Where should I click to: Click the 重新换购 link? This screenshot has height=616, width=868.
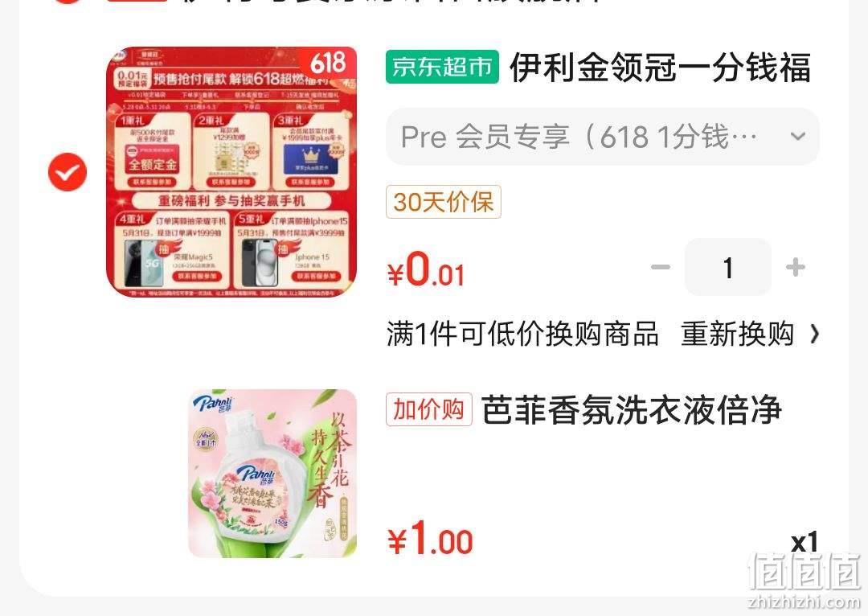tap(737, 334)
